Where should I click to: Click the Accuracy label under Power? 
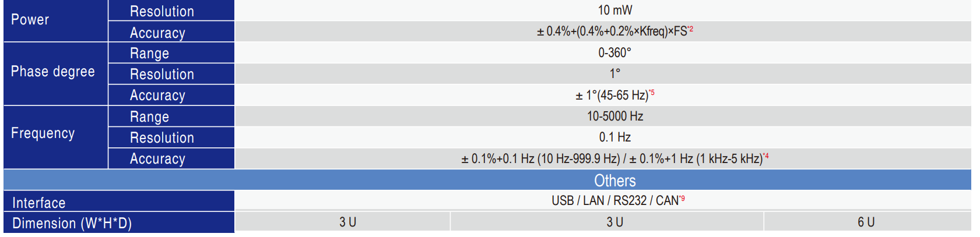(157, 33)
